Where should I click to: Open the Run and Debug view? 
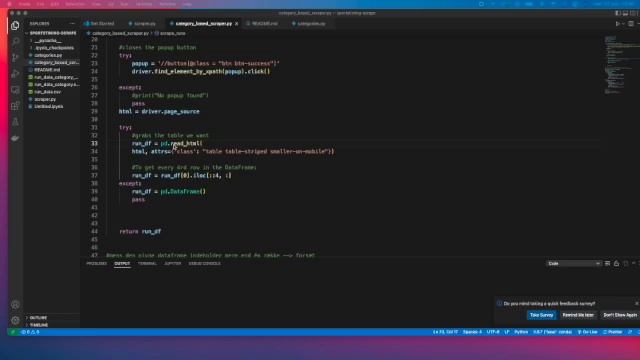pyautogui.click(x=15, y=73)
